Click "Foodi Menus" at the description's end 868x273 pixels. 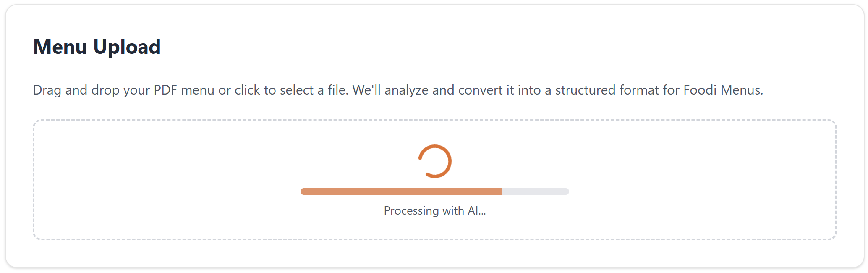tap(722, 90)
